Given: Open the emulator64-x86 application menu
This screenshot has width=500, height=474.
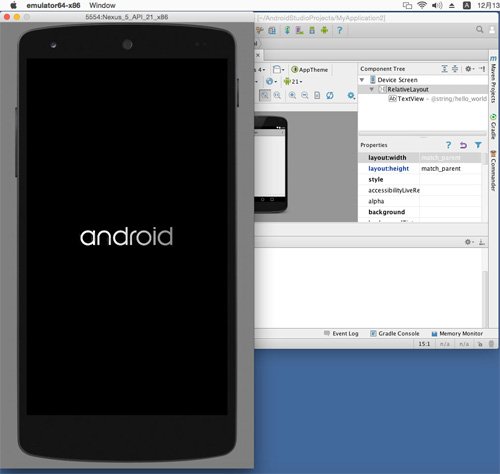Looking at the screenshot, I should 53,5.
